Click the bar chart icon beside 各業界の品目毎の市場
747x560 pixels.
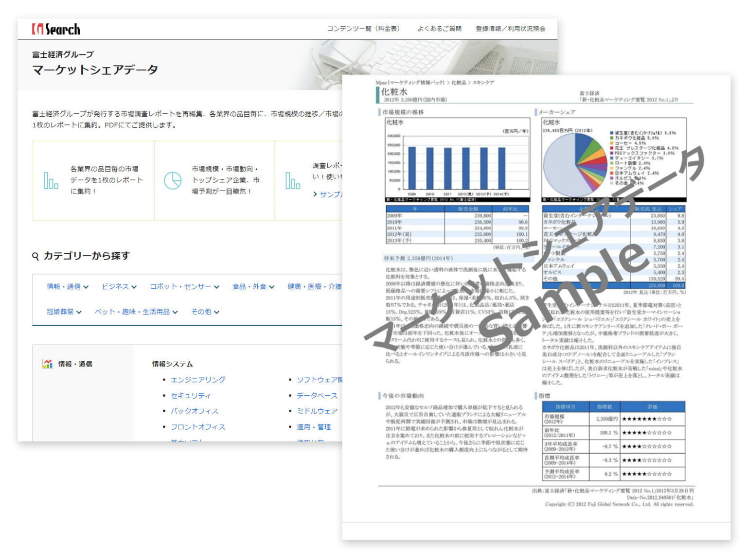[x=51, y=180]
